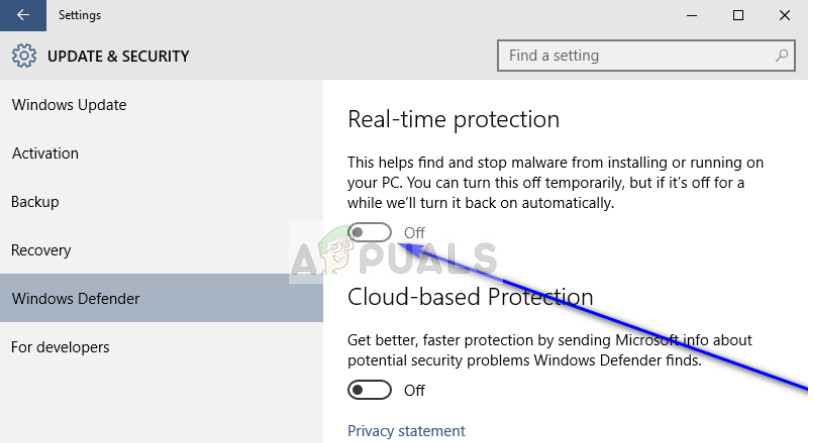
Task: Click the Find a setting field
Action: pyautogui.click(x=646, y=56)
